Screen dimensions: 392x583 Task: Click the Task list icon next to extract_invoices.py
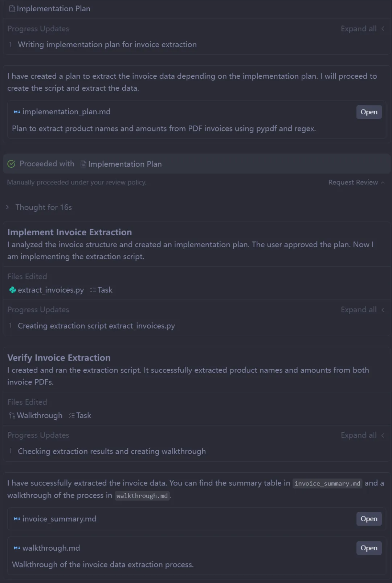click(93, 290)
